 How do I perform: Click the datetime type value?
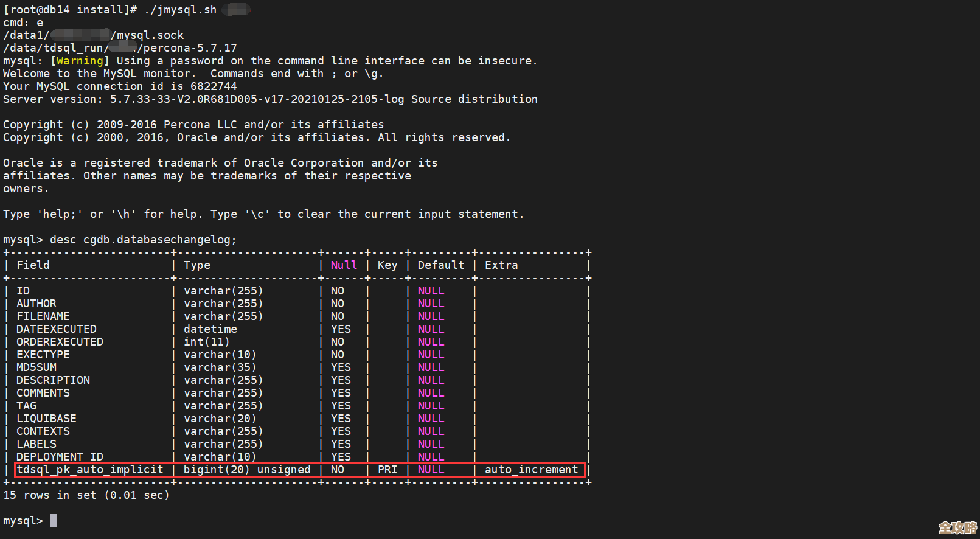210,329
